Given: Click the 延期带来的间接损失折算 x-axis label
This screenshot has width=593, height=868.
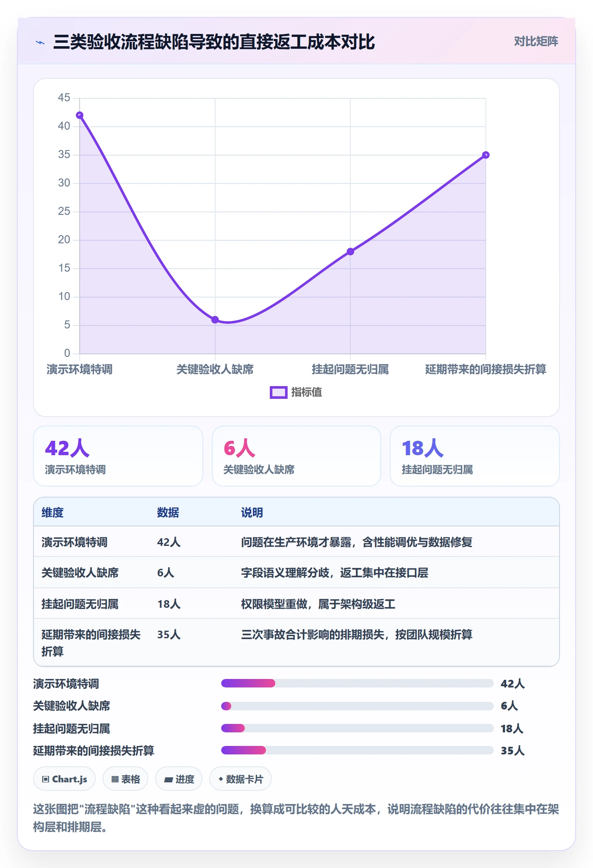Looking at the screenshot, I should tap(486, 370).
